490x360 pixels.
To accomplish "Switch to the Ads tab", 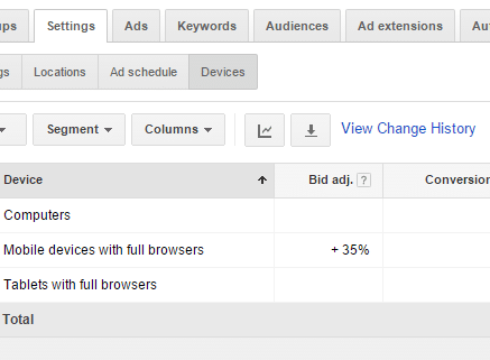I will pyautogui.click(x=136, y=26).
